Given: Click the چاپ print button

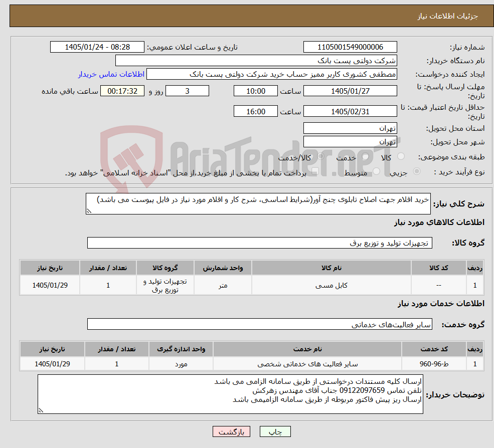Looking at the screenshot, I should [x=275, y=431].
